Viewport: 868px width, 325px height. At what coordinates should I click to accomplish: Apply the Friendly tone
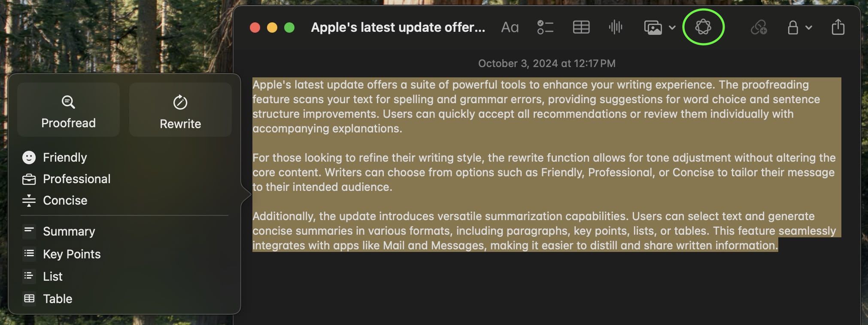[x=65, y=157]
